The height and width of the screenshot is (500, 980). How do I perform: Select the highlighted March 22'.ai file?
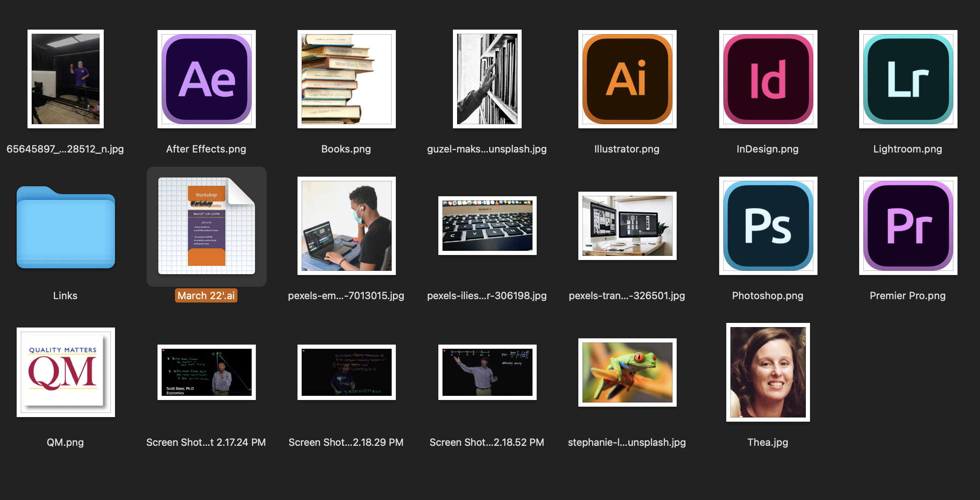click(x=206, y=226)
